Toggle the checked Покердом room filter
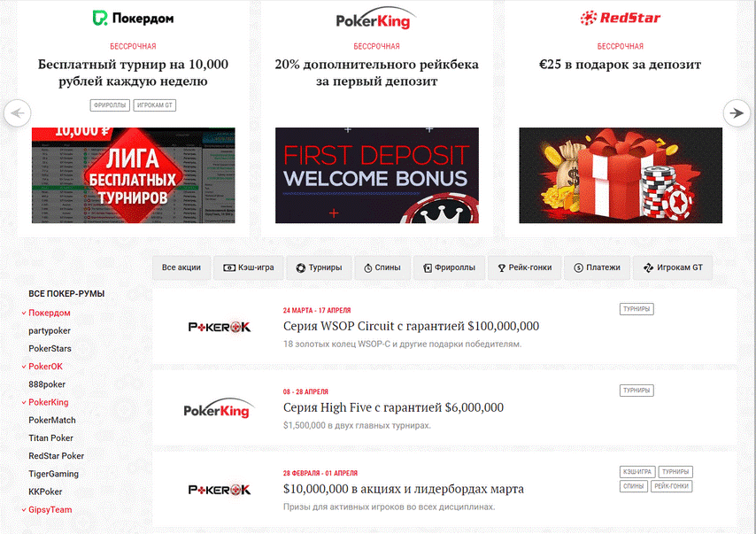Viewport: 756px width, 534px height. point(46,313)
